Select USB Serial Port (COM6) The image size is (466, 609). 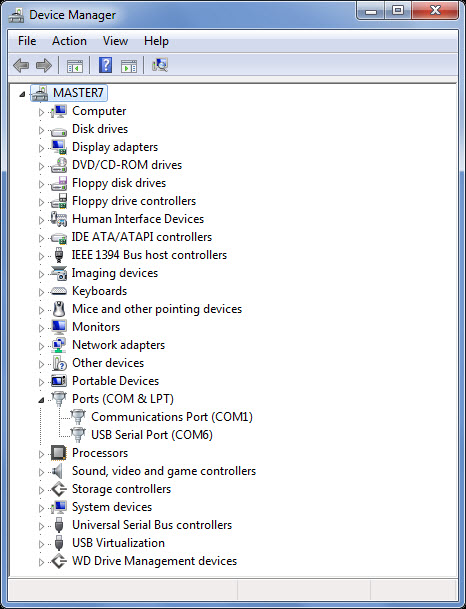[x=152, y=435]
